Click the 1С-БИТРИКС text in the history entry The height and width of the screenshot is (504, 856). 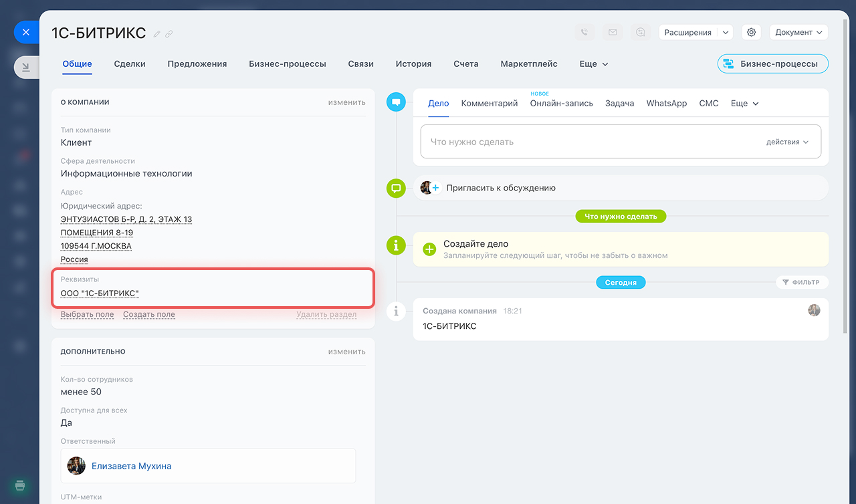(x=449, y=326)
